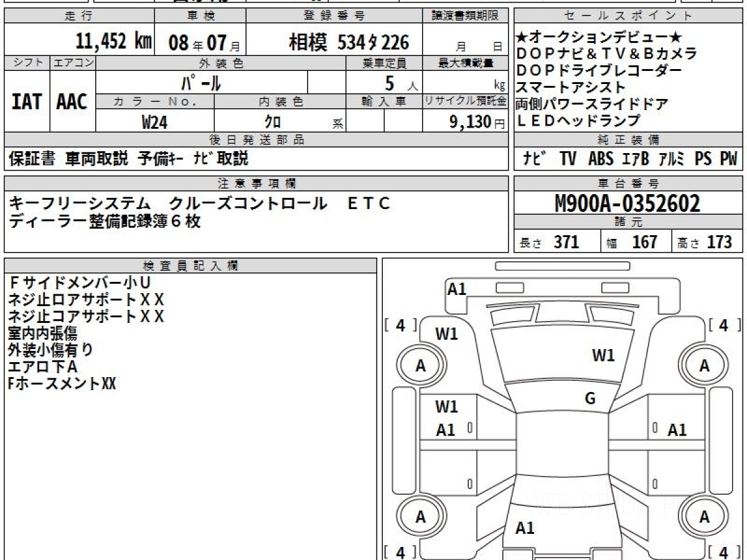Select the 純正装備 header
The height and width of the screenshot is (560, 747).
(x=627, y=139)
